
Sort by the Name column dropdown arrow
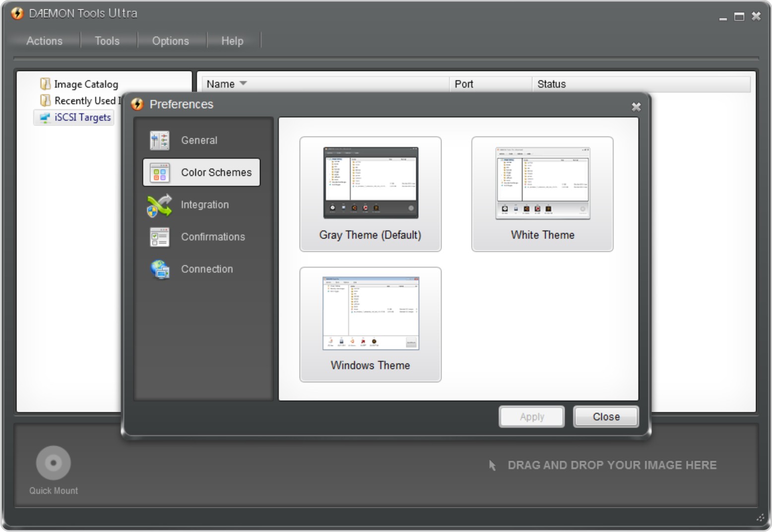[243, 83]
